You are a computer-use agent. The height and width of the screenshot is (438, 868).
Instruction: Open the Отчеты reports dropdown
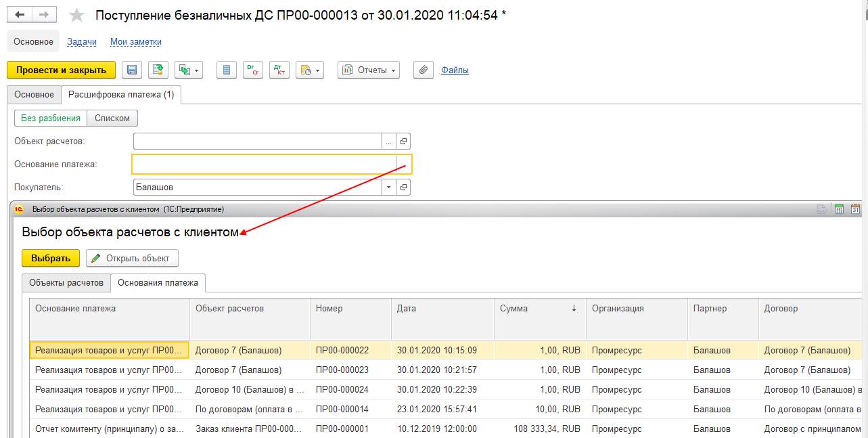369,70
